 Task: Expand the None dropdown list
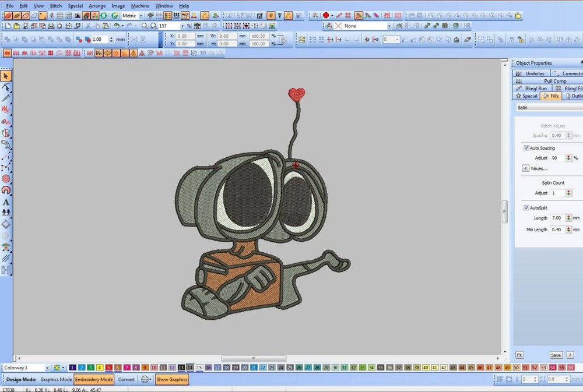[x=389, y=26]
